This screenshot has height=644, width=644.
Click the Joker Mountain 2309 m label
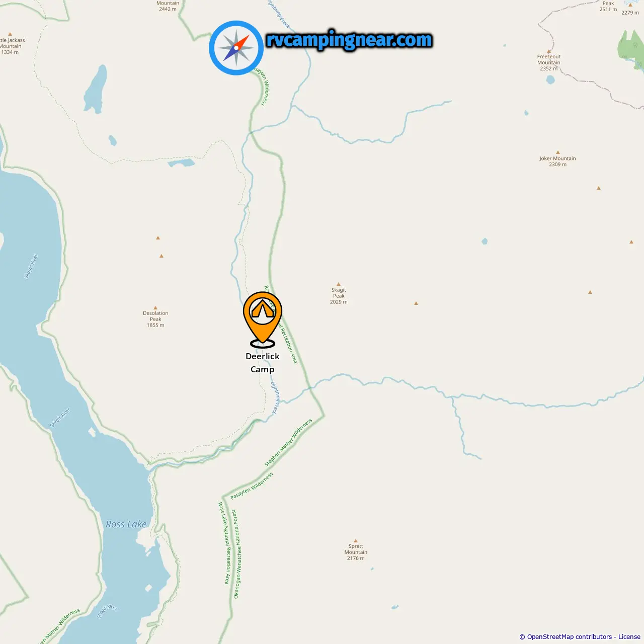557,161
